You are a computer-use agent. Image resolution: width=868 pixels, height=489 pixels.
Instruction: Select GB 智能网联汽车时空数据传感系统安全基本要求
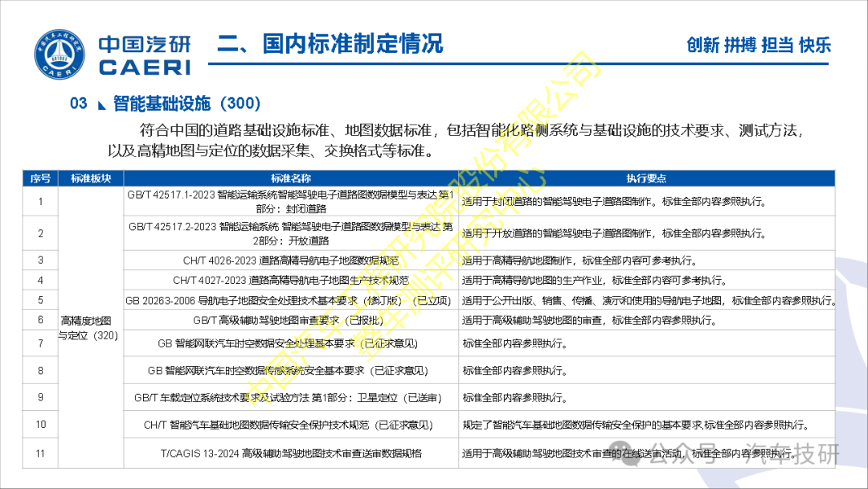288,371
